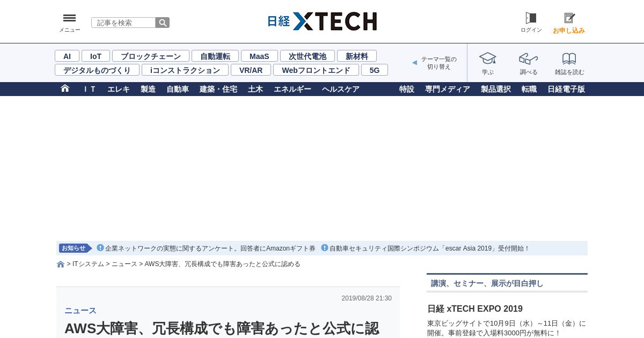Open the 建築・住宅 menu item
644x338 pixels.
[x=218, y=89]
